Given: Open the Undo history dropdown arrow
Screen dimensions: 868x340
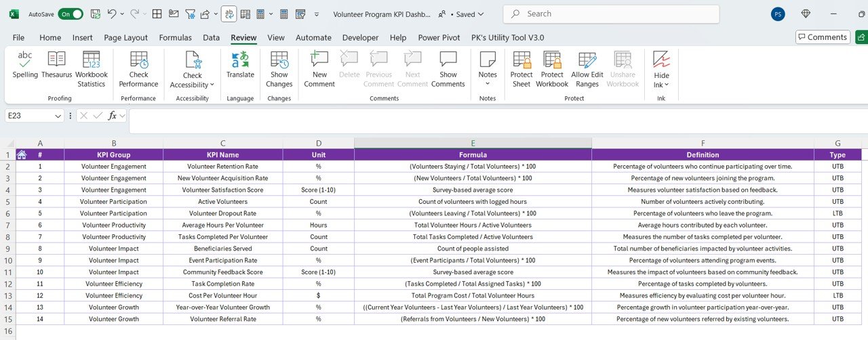Looking at the screenshot, I should 123,14.
